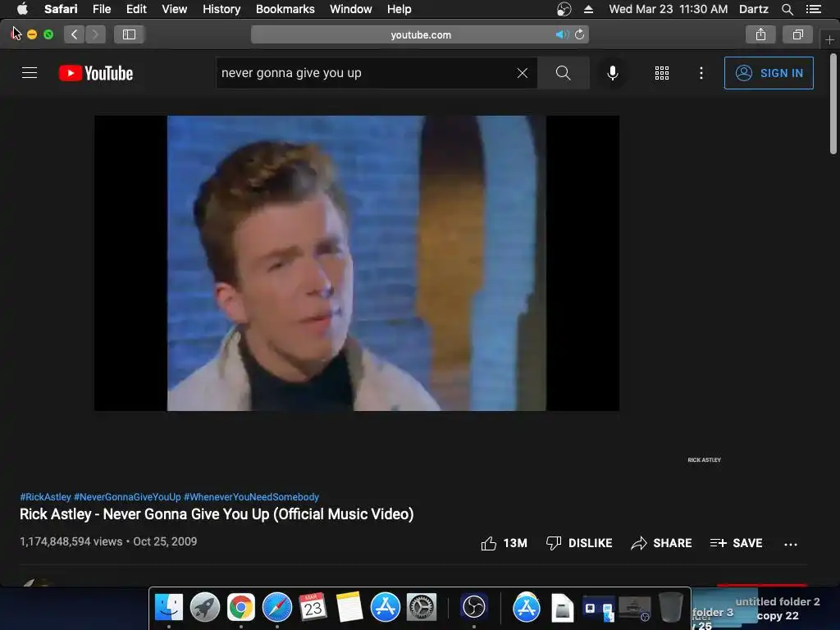Open the Trash in the Dock
Screen dimensions: 840x630
click(x=671, y=608)
